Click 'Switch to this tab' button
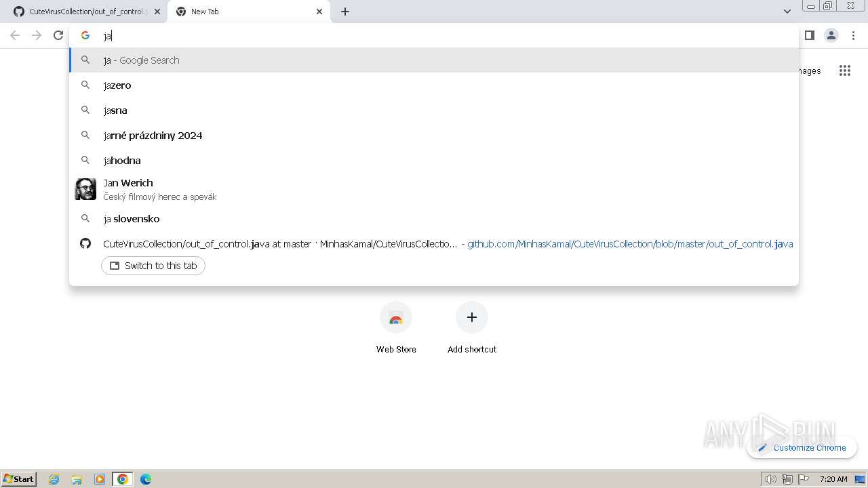This screenshot has height=488, width=868. point(153,266)
